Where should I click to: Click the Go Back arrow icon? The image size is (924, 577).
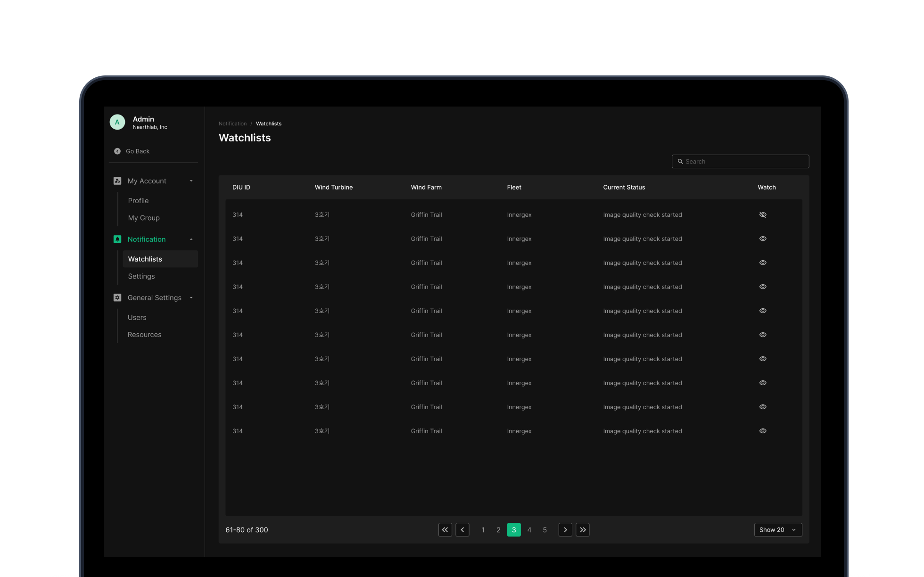[x=117, y=151]
